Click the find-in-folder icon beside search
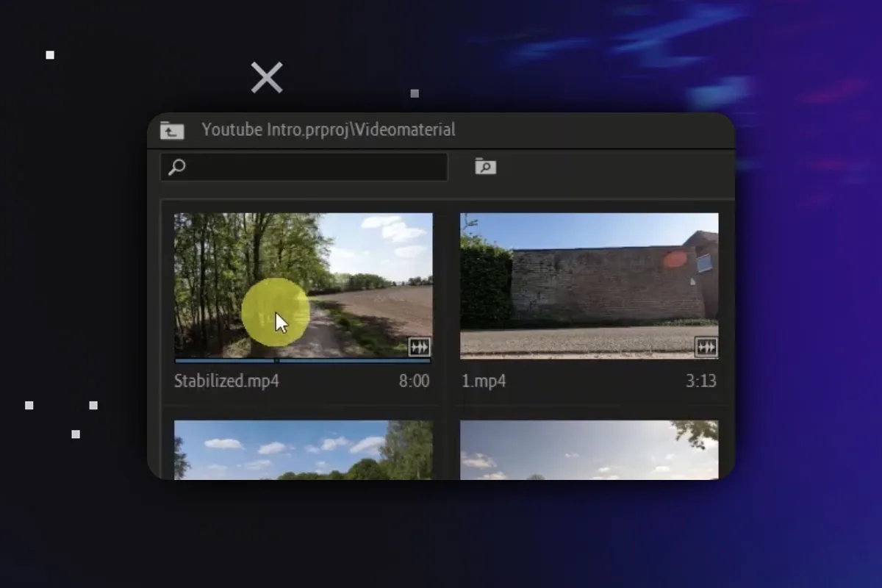882x588 pixels. [x=485, y=166]
